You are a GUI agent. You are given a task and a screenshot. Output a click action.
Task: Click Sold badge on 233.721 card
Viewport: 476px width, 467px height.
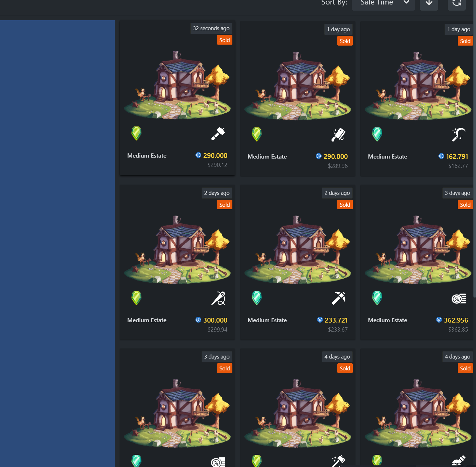345,205
